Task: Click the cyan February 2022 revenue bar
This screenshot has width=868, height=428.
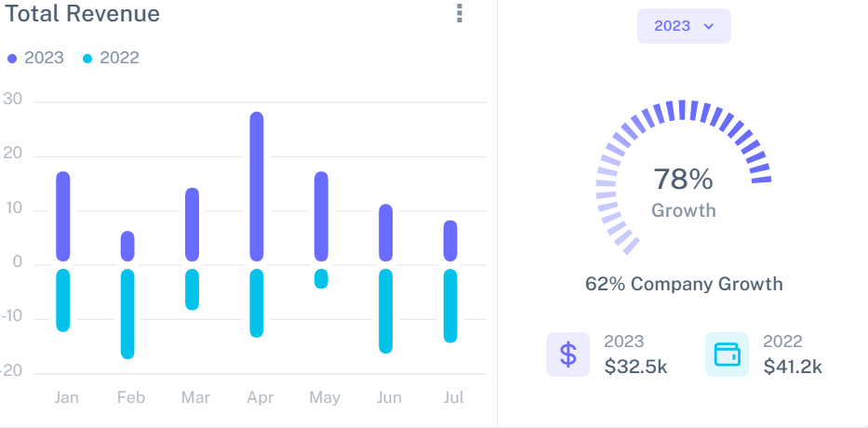Action: click(127, 314)
